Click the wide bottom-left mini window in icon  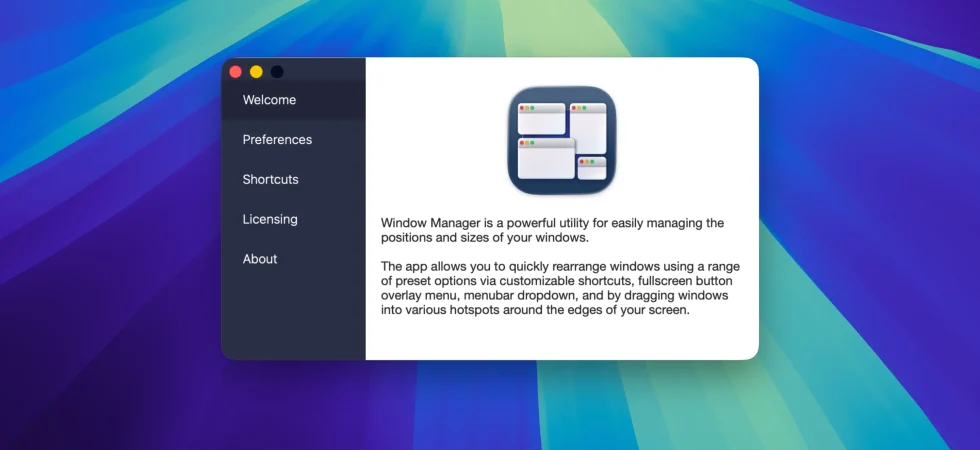click(546, 159)
